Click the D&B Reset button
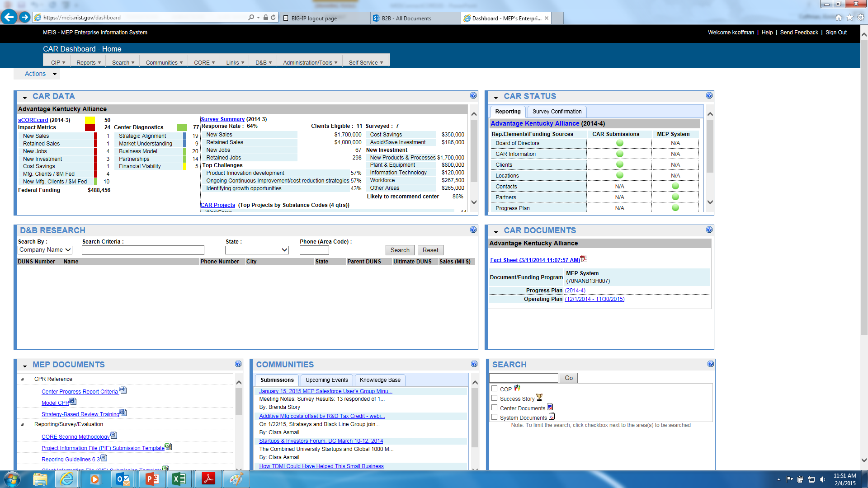This screenshot has width=868, height=488. tap(430, 250)
